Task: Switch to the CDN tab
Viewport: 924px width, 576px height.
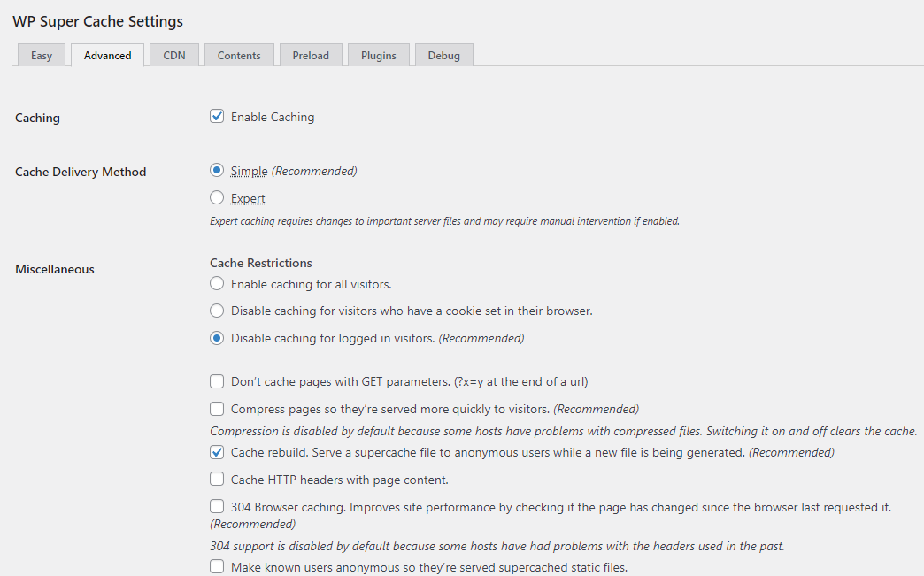Action: (173, 56)
